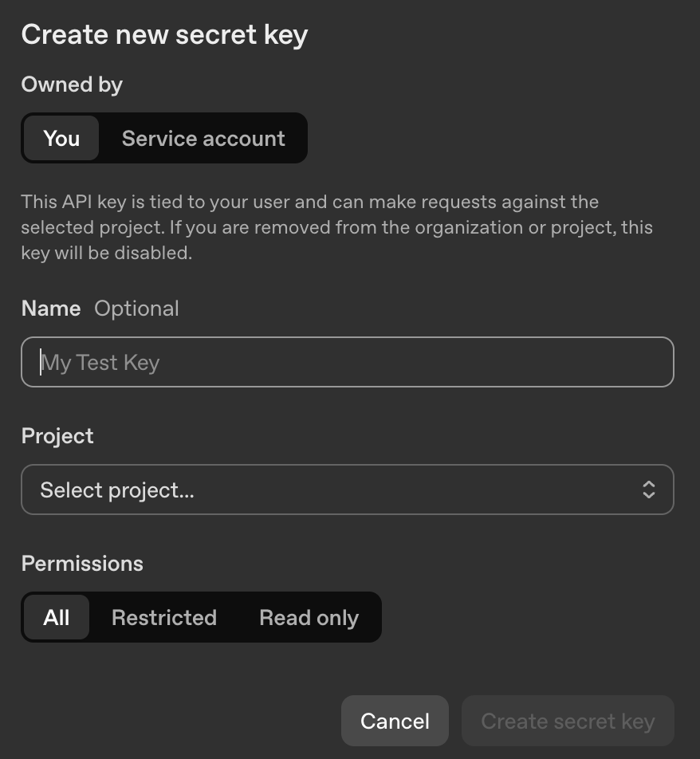Set permissions to Restricted
700x759 pixels.
tap(164, 617)
